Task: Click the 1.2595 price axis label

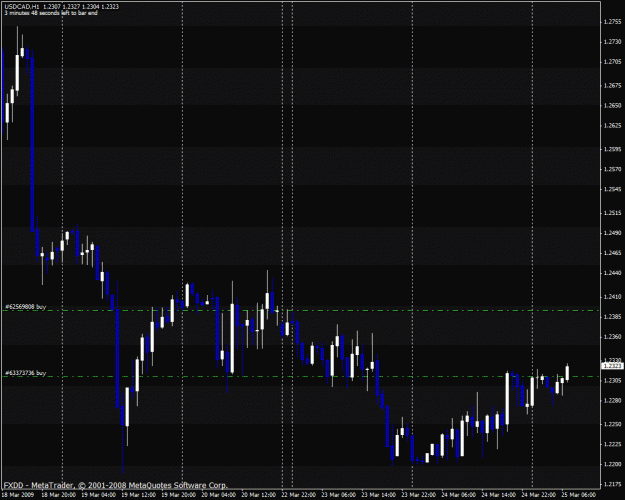Action: tap(612, 149)
